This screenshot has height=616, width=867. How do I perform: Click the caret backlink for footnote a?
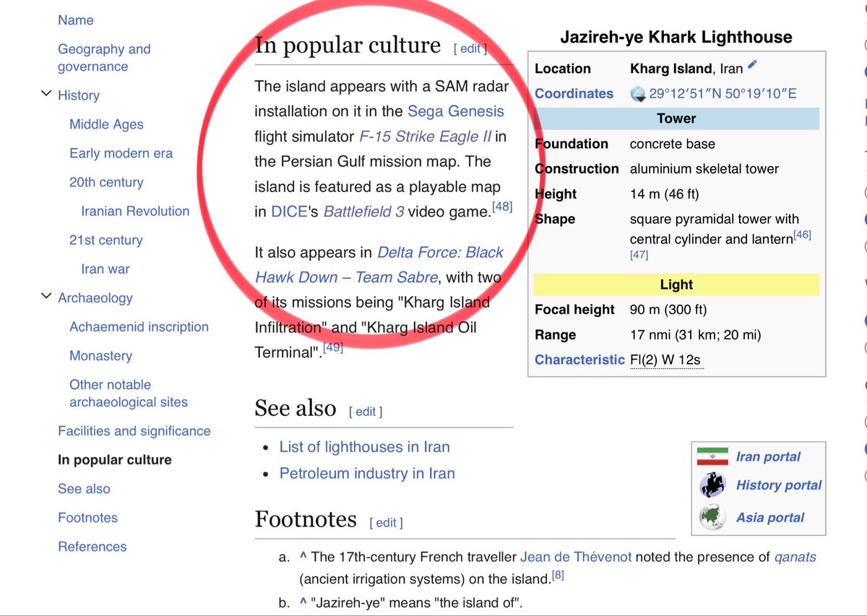(303, 557)
